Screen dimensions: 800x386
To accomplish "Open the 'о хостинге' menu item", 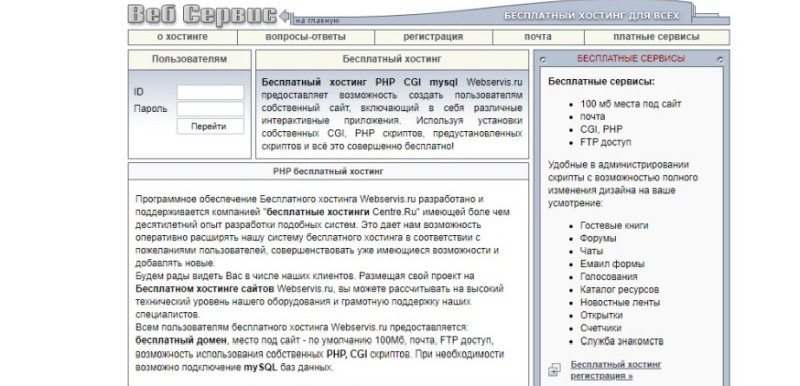I will coord(183,37).
